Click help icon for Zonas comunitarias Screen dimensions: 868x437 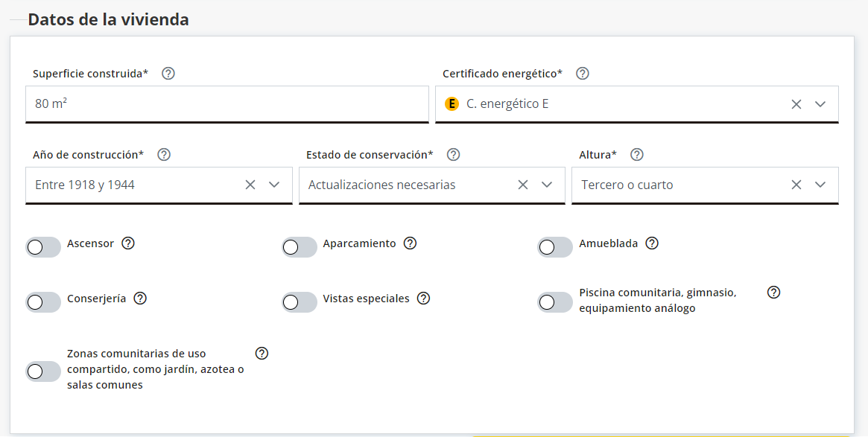[262, 354]
